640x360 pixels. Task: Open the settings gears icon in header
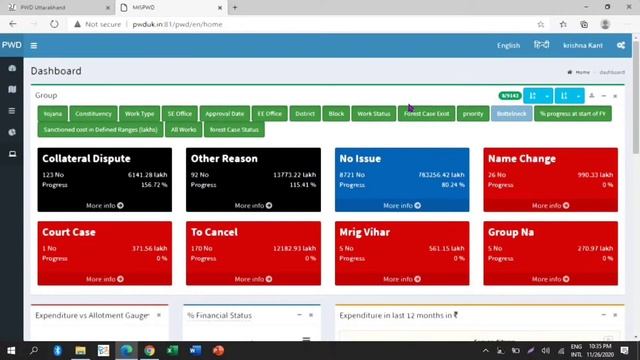coord(621,45)
